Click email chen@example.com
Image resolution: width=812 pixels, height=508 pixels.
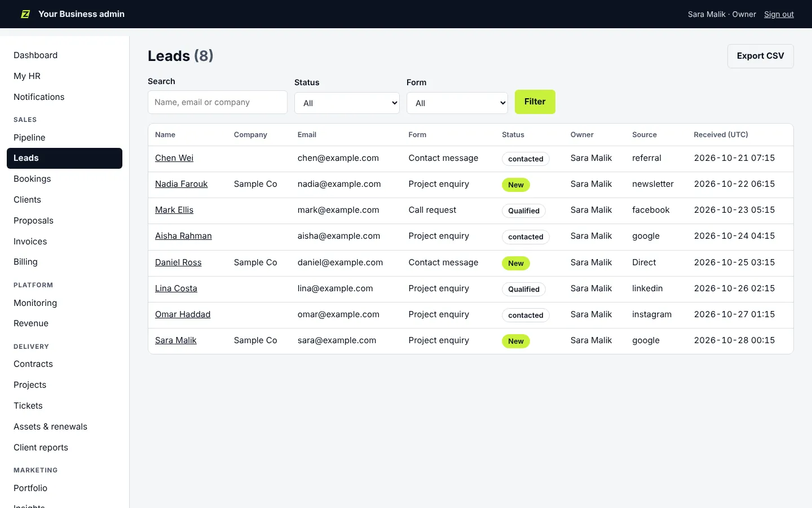point(338,158)
